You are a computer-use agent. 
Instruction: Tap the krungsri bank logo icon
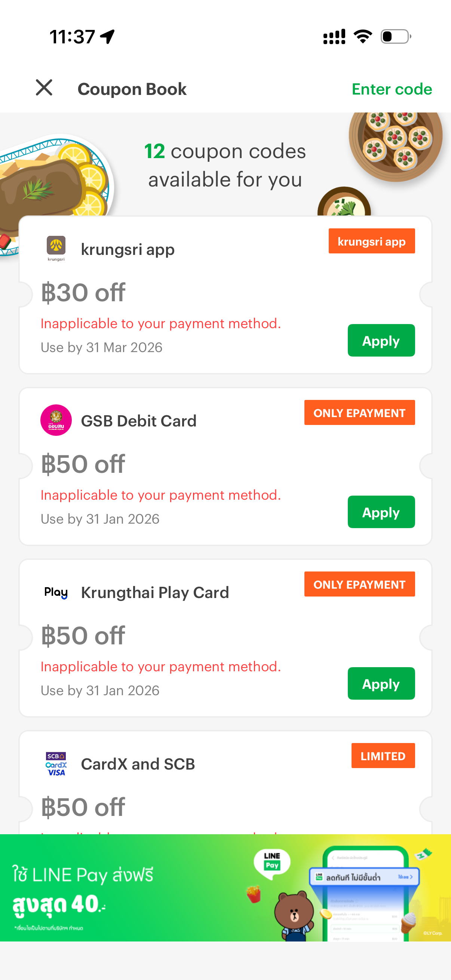[56, 248]
